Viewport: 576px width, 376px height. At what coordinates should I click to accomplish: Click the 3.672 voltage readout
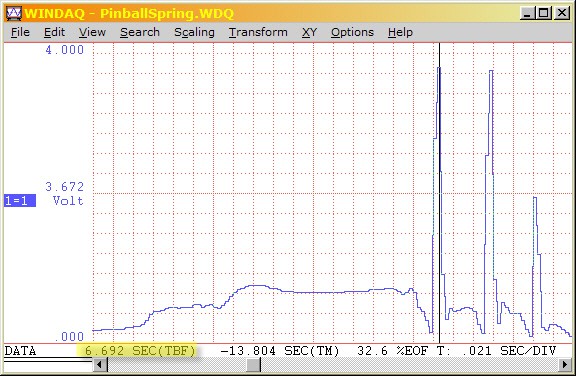pos(65,187)
